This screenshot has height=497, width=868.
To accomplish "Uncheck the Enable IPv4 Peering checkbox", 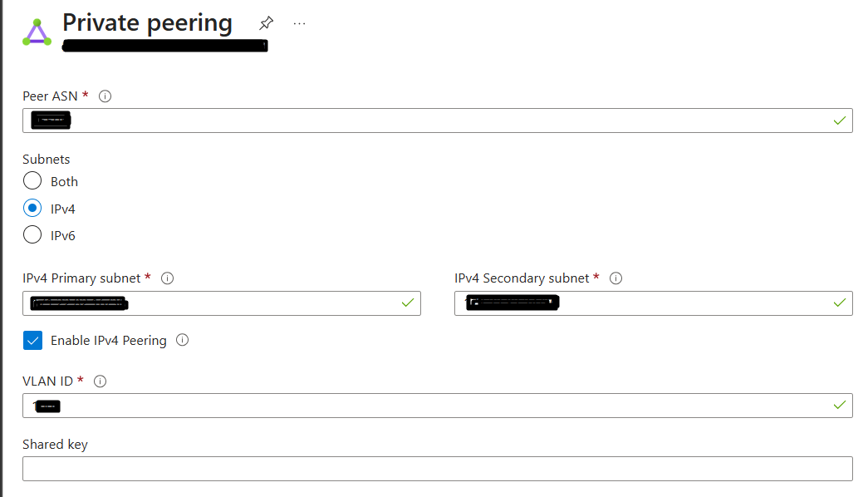I will coord(32,340).
